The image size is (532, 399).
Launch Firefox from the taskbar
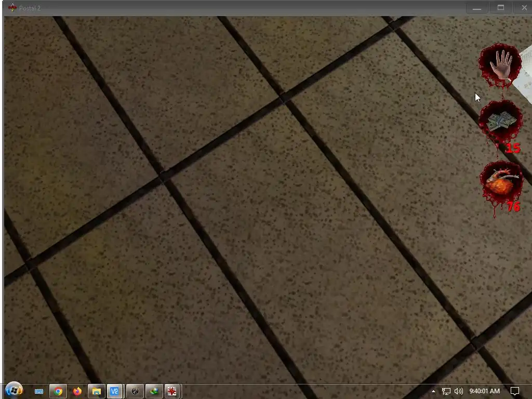(77, 392)
